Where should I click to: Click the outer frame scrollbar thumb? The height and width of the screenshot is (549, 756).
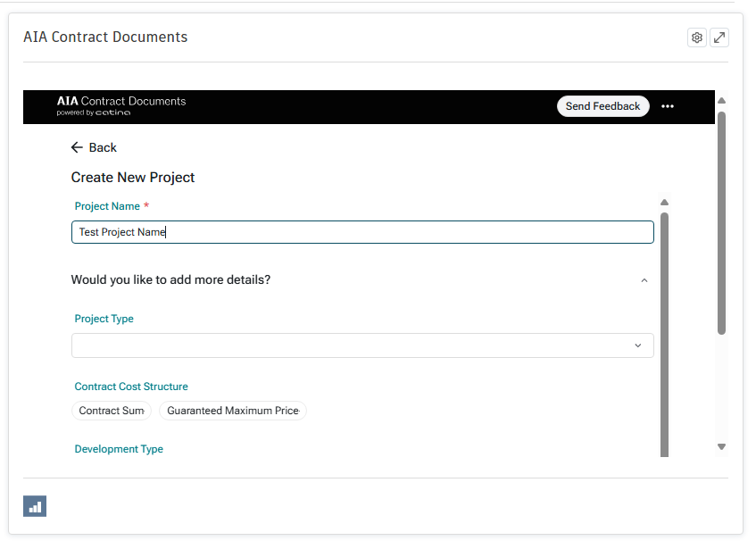coord(721,222)
